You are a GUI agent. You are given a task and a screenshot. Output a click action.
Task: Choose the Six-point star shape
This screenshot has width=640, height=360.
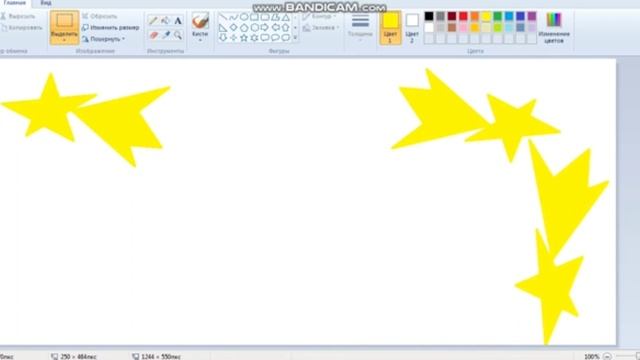(x=255, y=38)
